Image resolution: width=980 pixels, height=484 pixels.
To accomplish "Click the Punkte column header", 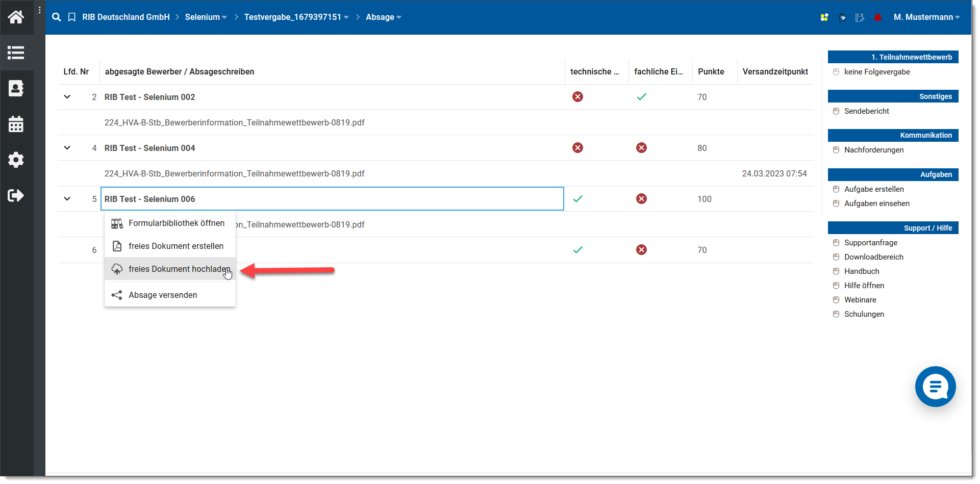I will pyautogui.click(x=711, y=72).
